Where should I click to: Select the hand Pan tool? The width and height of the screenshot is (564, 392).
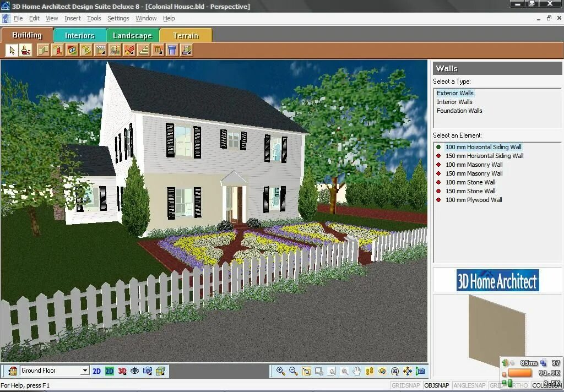[x=357, y=371]
